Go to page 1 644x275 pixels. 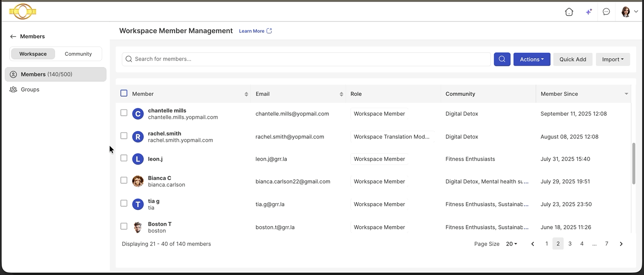click(546, 244)
